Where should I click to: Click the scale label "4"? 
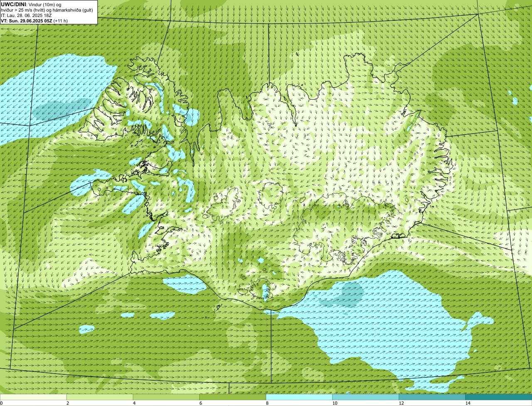click(x=134, y=403)
